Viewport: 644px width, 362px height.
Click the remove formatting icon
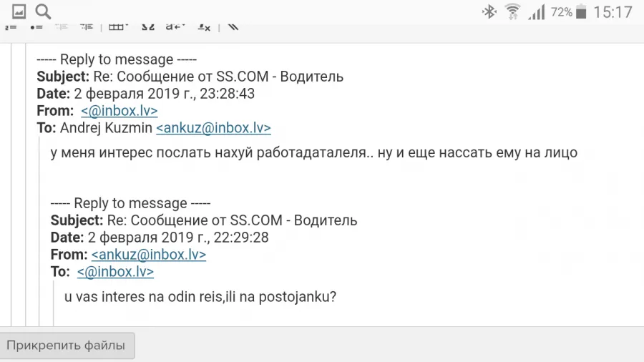coord(204,27)
